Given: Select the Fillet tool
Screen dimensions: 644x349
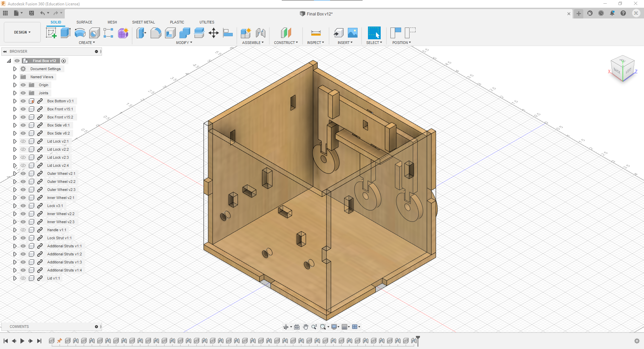Looking at the screenshot, I should click(156, 33).
